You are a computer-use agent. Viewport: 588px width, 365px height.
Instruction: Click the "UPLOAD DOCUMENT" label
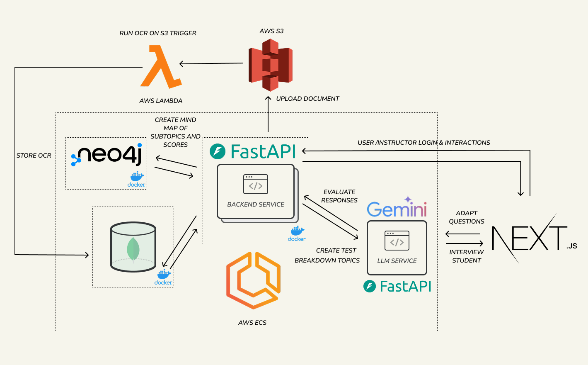pyautogui.click(x=307, y=99)
